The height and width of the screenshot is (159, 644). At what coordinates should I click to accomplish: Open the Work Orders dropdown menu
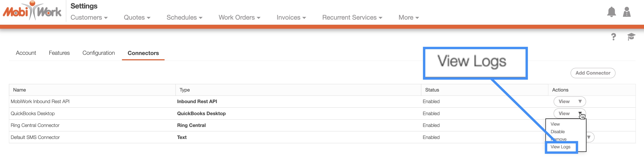click(239, 17)
